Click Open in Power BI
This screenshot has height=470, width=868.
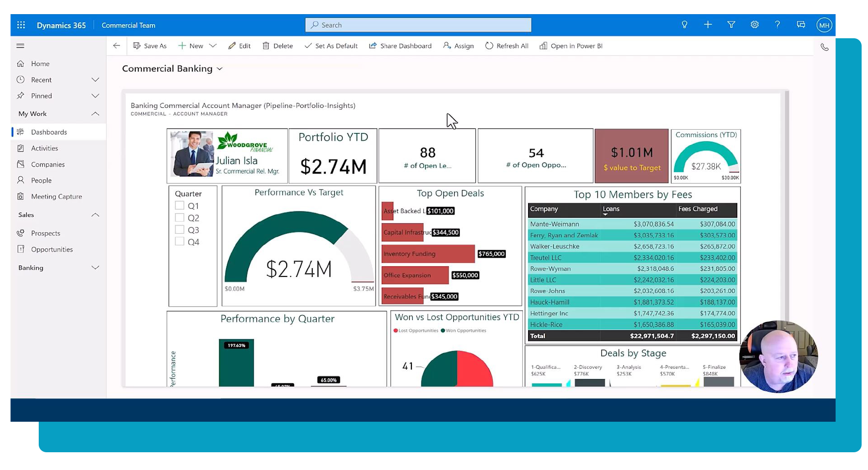click(571, 46)
